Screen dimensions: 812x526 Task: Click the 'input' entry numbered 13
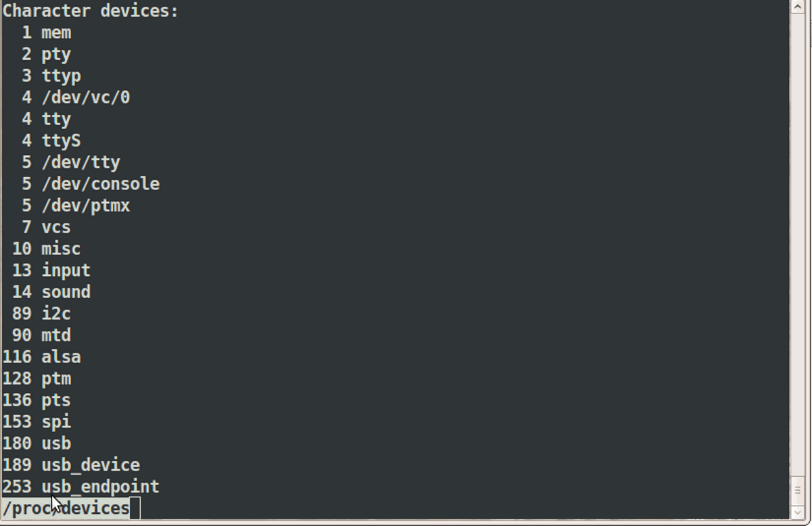click(x=66, y=270)
